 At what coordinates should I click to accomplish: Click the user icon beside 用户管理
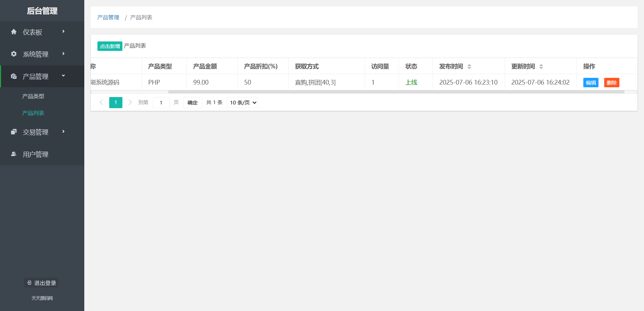14,154
